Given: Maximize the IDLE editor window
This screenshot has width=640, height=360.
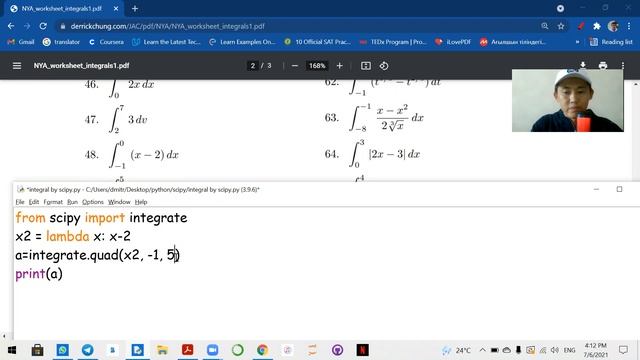Looking at the screenshot, I should pos(619,189).
